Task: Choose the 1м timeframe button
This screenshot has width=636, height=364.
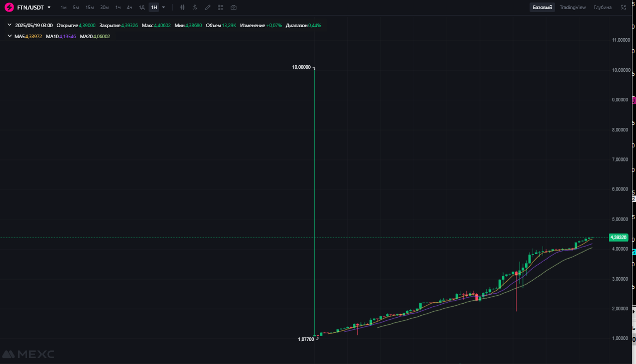Action: [x=64, y=8]
